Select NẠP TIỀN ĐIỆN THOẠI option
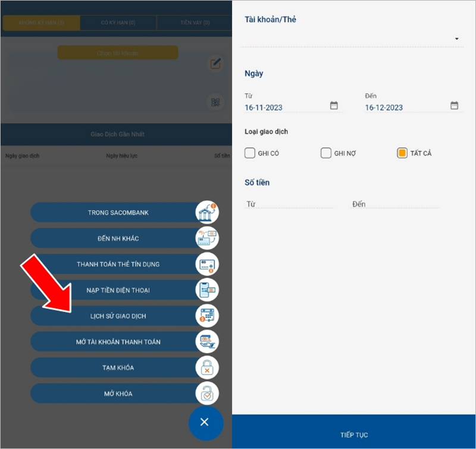This screenshot has width=476, height=449. (x=118, y=290)
